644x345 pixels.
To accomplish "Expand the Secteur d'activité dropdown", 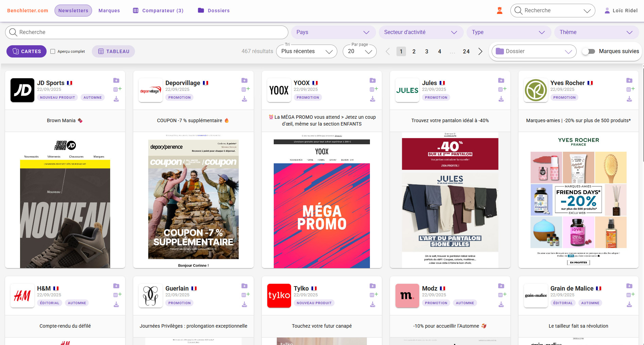I will (x=420, y=32).
